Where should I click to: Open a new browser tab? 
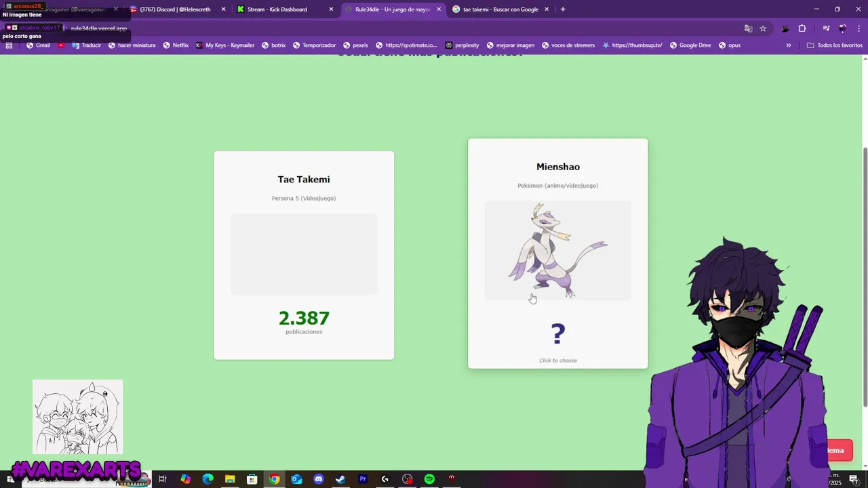(x=563, y=9)
